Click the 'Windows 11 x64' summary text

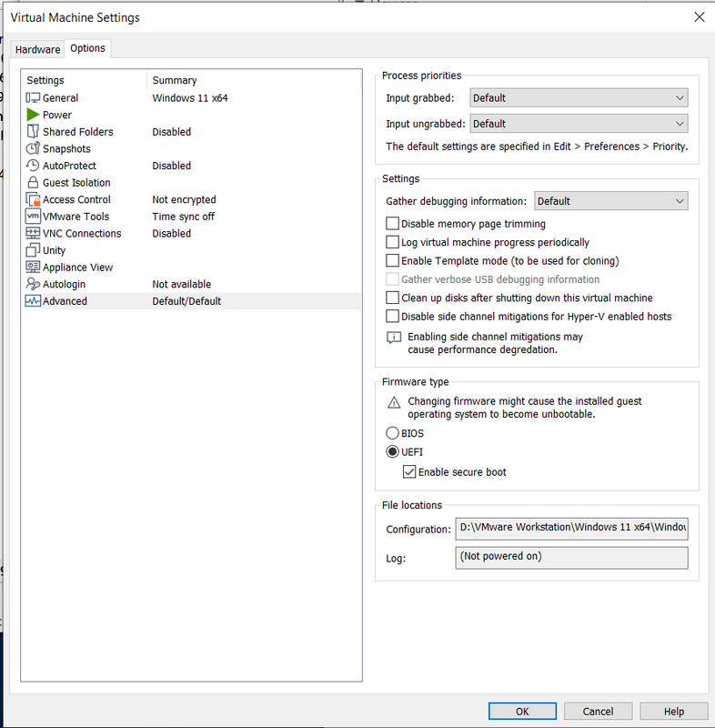click(190, 98)
